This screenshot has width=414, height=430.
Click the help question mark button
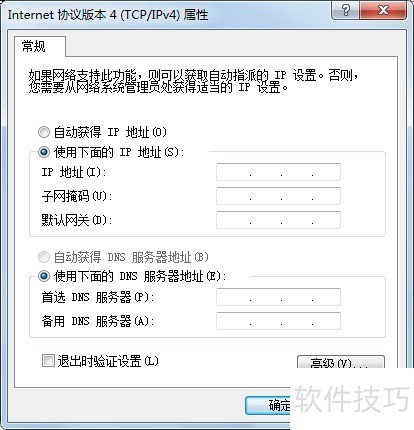(x=345, y=10)
